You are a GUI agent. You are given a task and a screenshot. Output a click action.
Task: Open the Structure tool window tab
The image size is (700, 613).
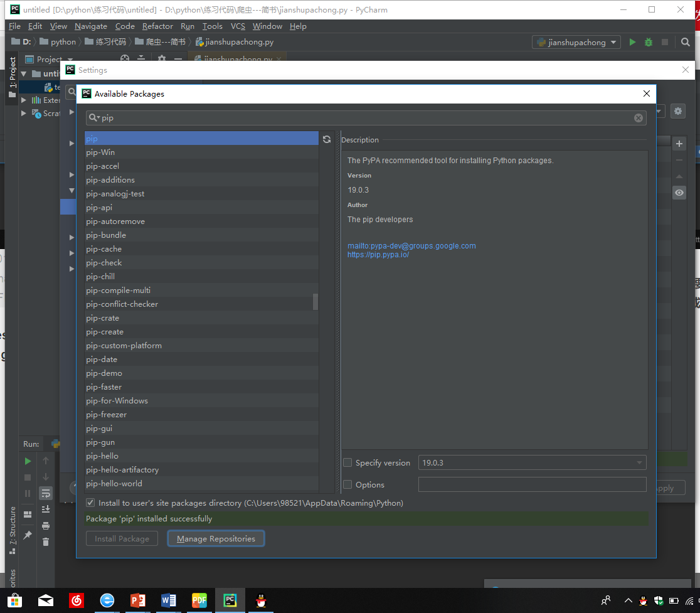[13, 530]
